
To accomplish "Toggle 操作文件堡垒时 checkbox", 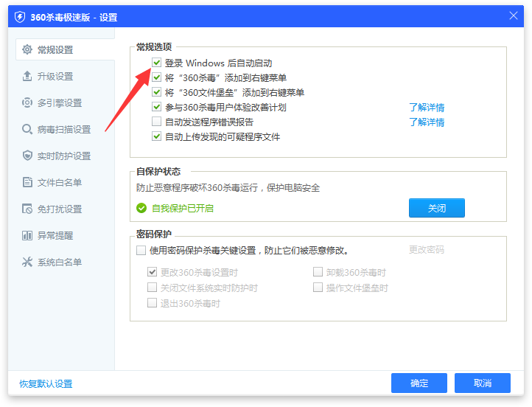I will pyautogui.click(x=318, y=287).
